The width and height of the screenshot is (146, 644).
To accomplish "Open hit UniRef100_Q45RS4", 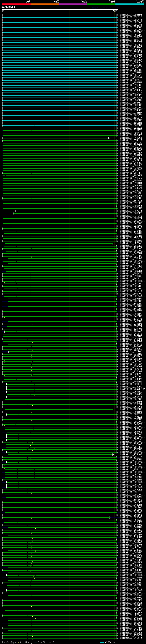I will pyautogui.click(x=131, y=161).
